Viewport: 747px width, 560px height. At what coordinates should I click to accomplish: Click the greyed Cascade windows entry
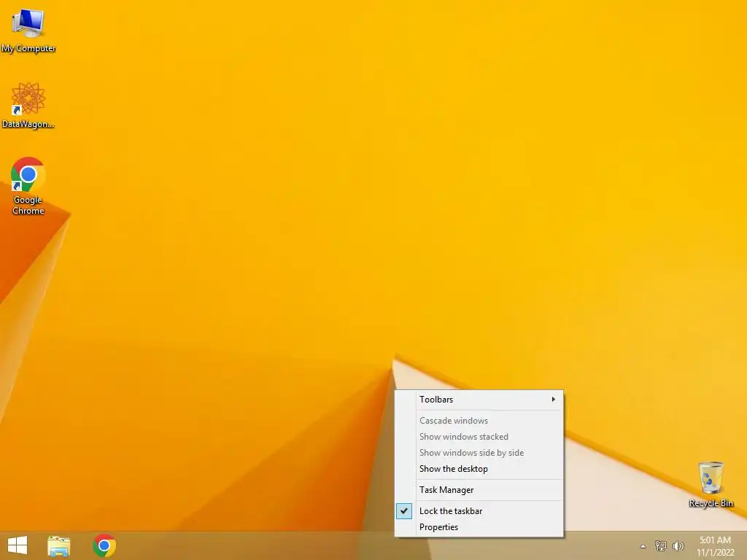[x=479, y=421]
